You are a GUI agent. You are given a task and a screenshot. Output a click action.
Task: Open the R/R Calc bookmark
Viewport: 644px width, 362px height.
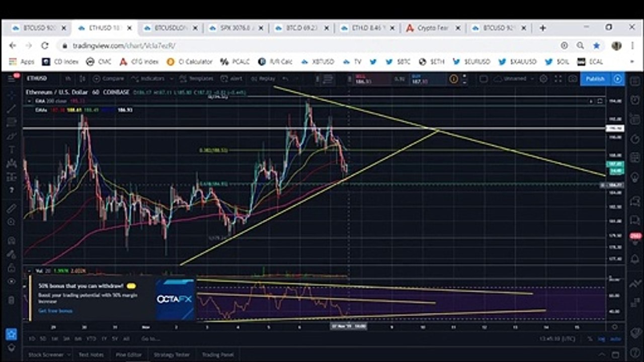tap(275, 62)
